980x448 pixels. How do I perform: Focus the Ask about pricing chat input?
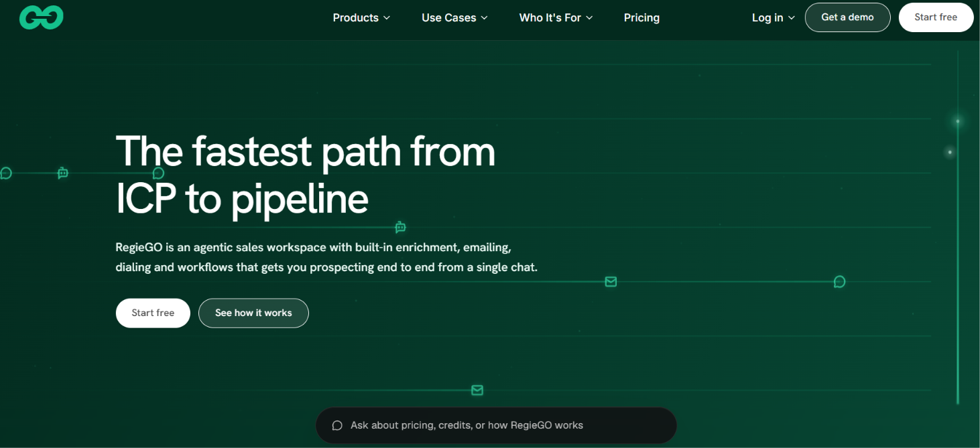click(496, 425)
